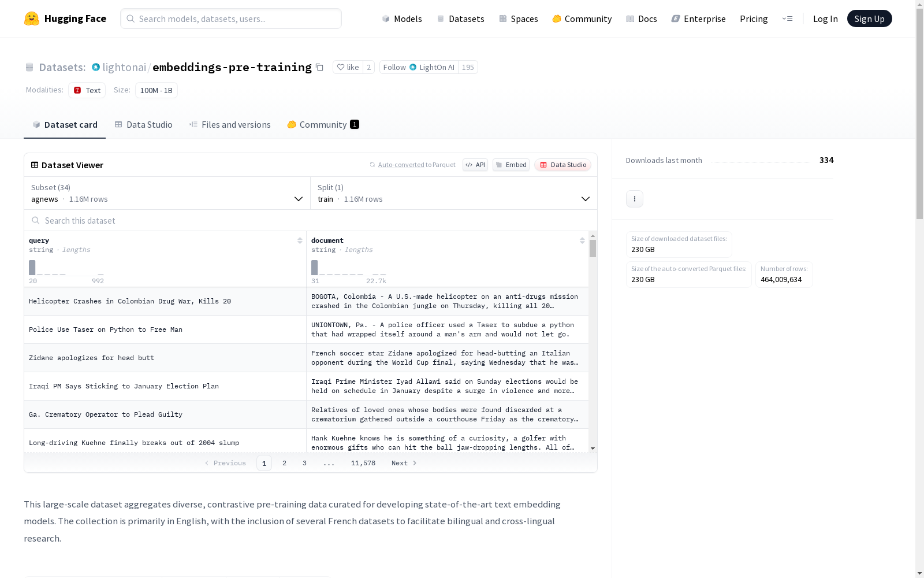Image resolution: width=924 pixels, height=578 pixels.
Task: Open the Files and versions tab
Action: [230, 124]
